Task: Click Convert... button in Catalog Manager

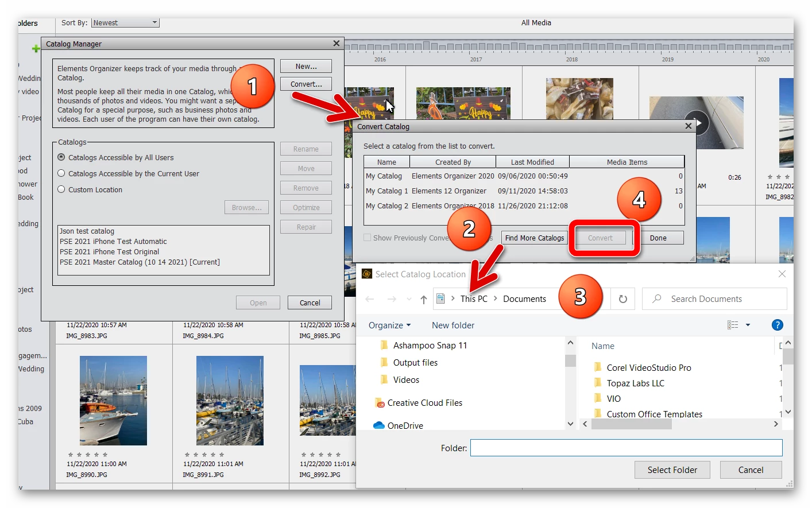Action: pyautogui.click(x=306, y=84)
